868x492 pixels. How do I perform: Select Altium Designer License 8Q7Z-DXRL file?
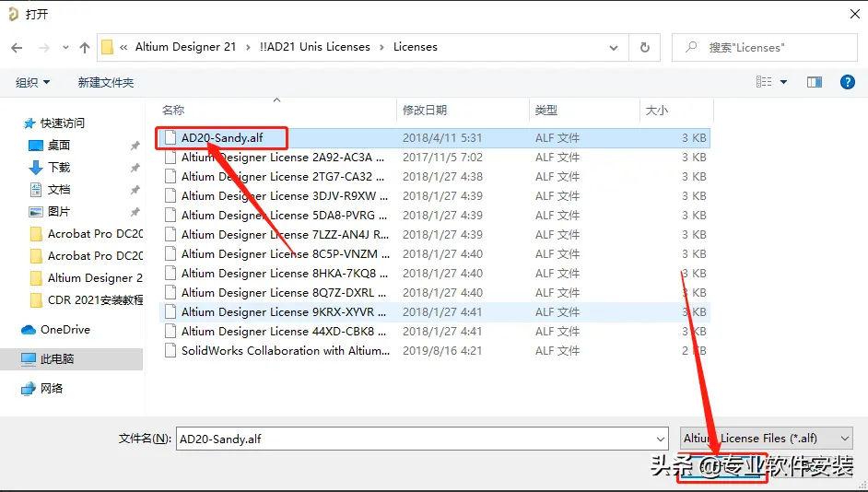[434, 293]
